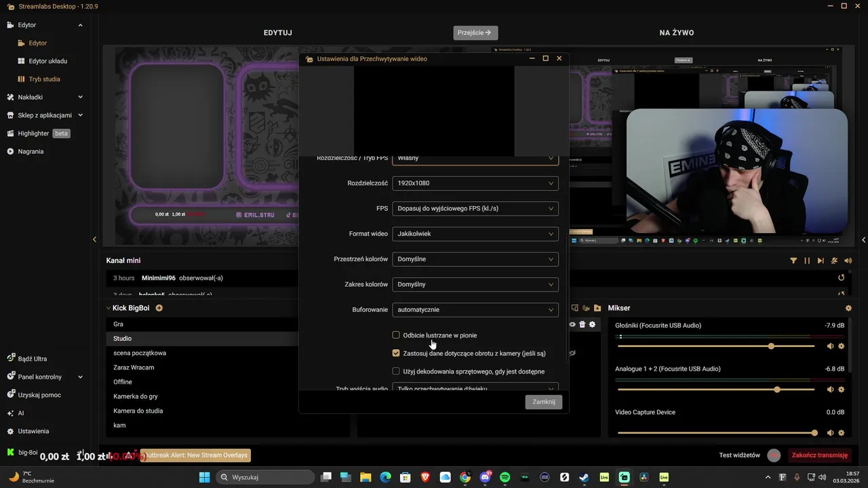Open the Przestrzeń kolorów dropdown
The width and height of the screenshot is (868, 488).
[x=475, y=259]
